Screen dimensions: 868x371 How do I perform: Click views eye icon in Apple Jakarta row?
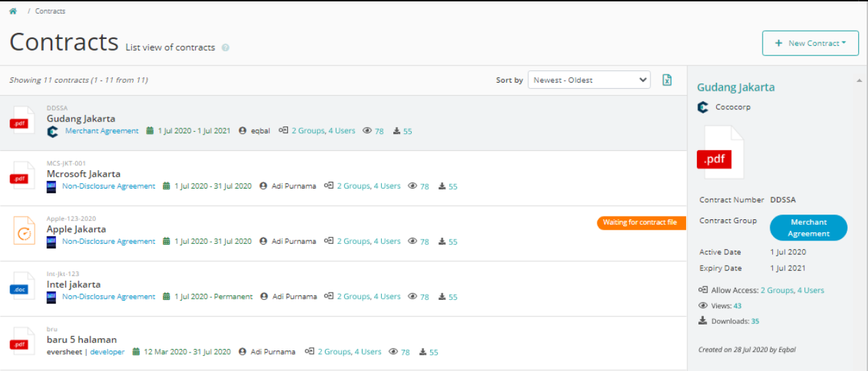pos(412,241)
